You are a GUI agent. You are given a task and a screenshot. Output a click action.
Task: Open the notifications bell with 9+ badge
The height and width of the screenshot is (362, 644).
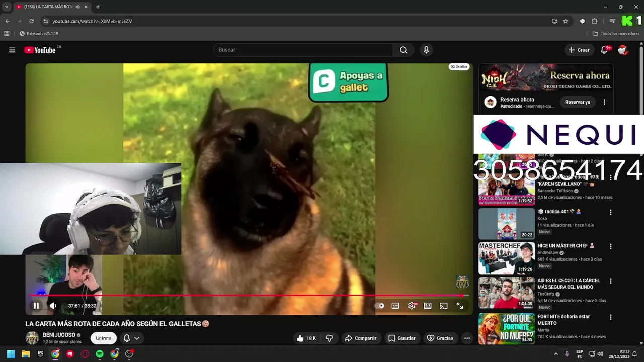[605, 50]
